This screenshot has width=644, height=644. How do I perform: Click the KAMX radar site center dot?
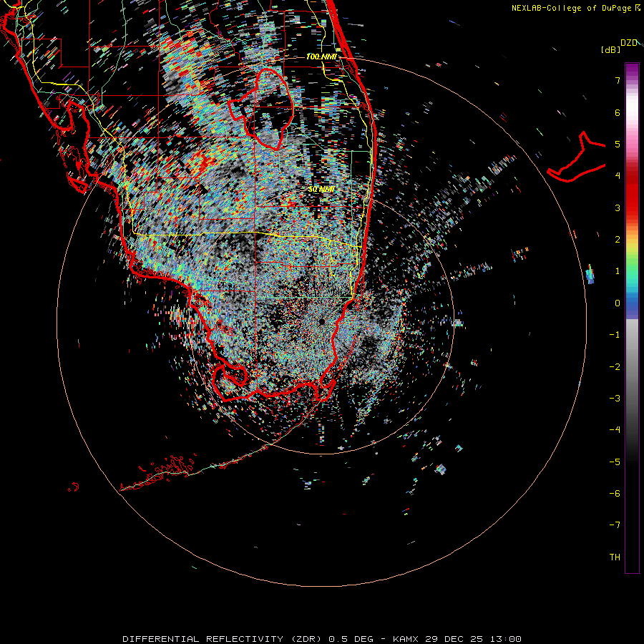(x=322, y=321)
